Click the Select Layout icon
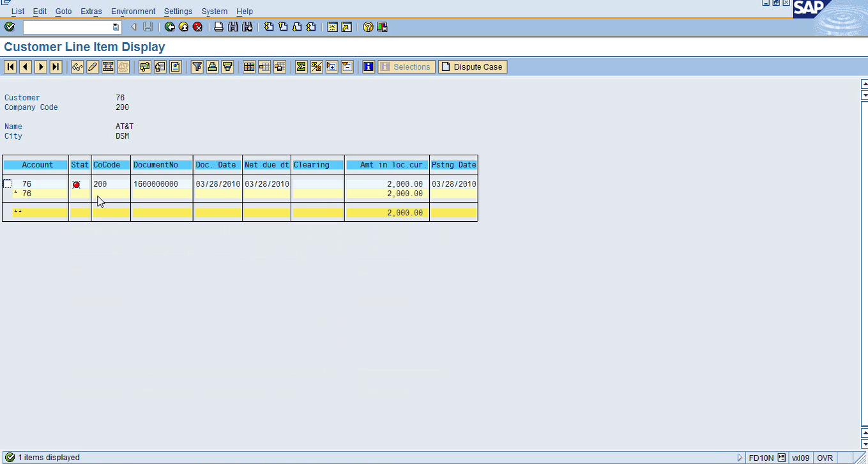The width and height of the screenshot is (868, 464). pyautogui.click(x=264, y=66)
